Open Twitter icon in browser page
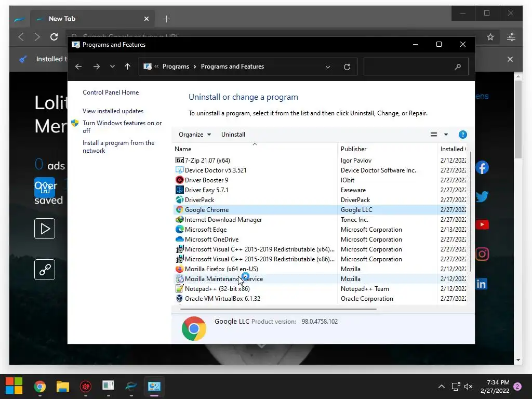532x399 pixels. 482,196
